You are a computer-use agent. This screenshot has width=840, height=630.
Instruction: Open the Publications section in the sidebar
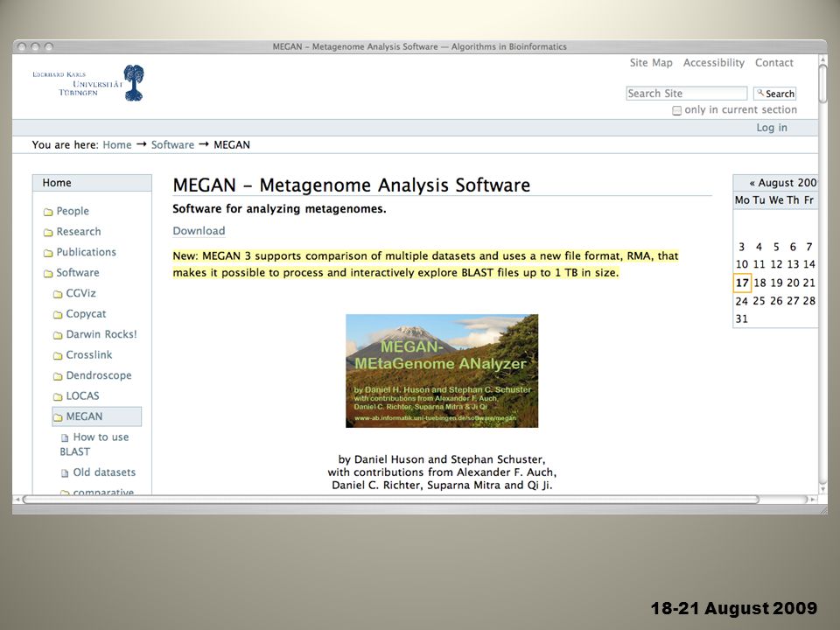[x=86, y=252]
